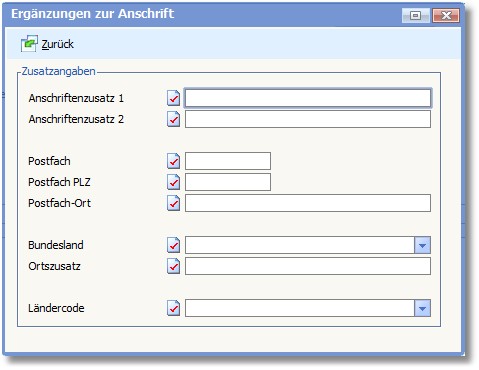The image size is (479, 370).
Task: Open the Bundesland dropdown arrow
Action: point(422,245)
